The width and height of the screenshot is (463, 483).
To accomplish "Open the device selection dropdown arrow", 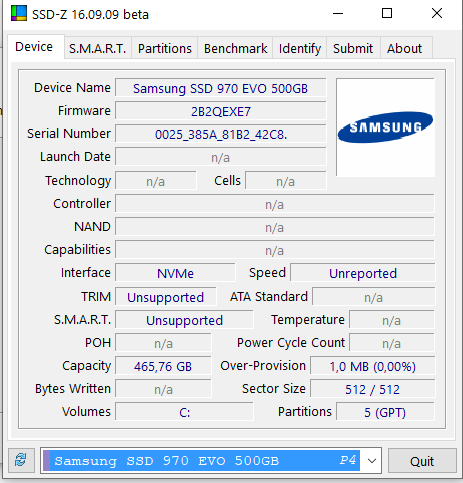I will [372, 461].
